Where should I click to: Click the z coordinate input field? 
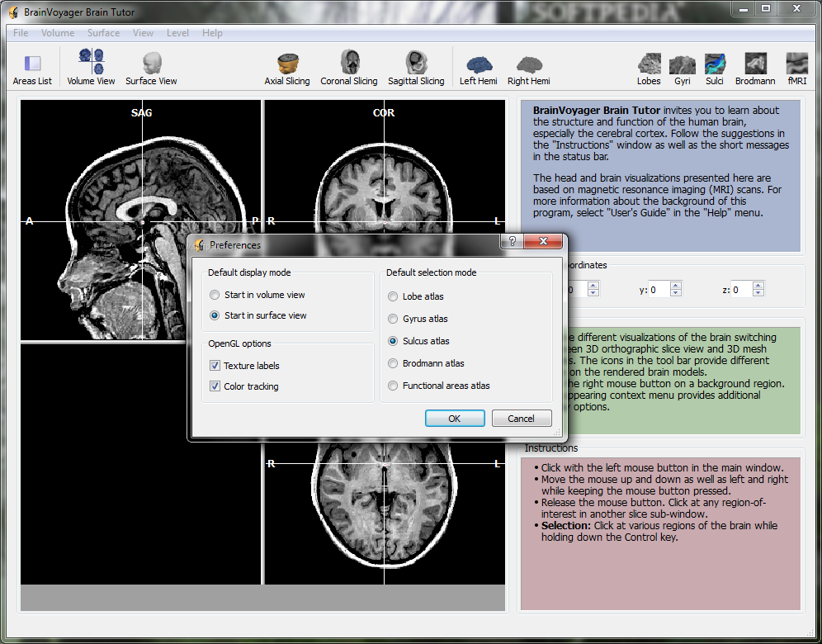(x=742, y=290)
